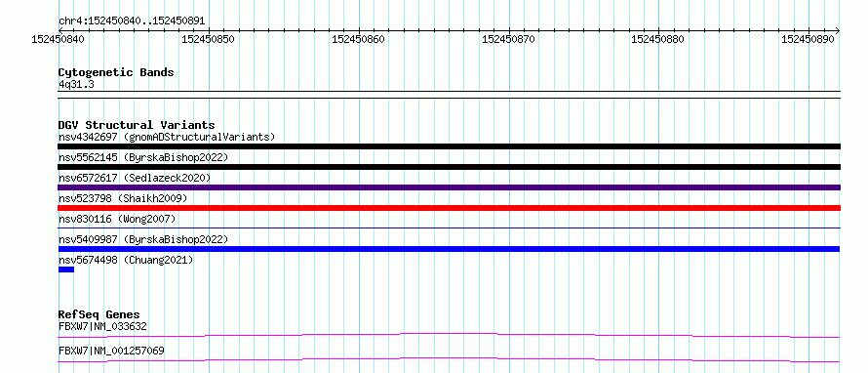Viewport: 868px width, 373px height.
Task: Click the magenta FBXW7 NM_001257069 gene line
Action: coord(449,359)
